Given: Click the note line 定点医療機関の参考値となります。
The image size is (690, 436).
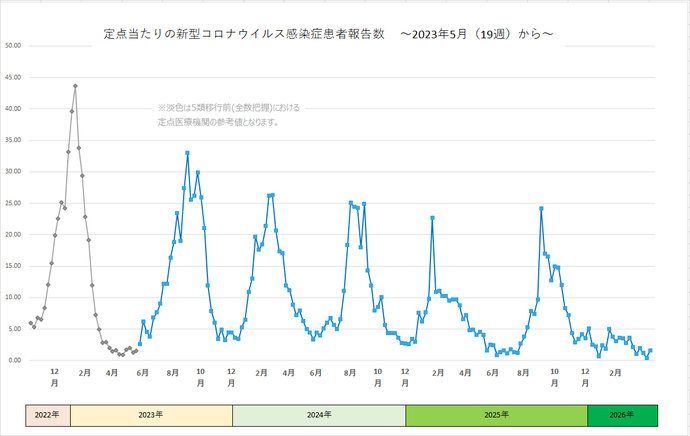Looking at the screenshot, I should (x=219, y=122).
